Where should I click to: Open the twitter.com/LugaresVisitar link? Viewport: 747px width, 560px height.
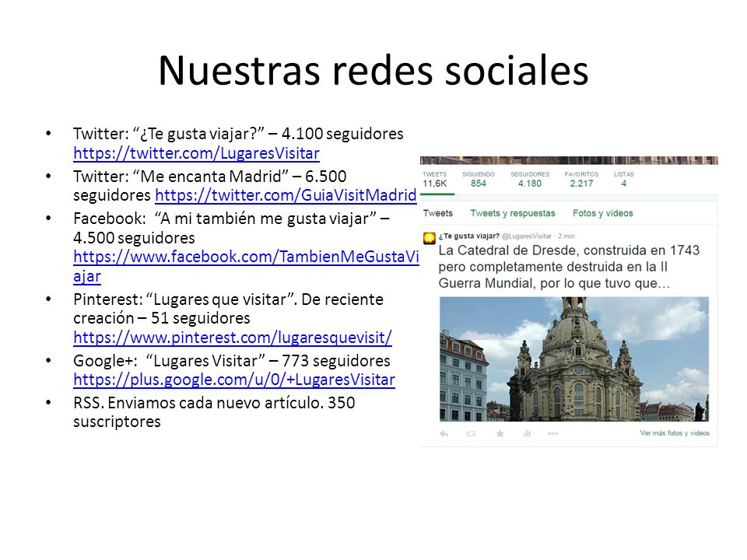(x=196, y=153)
